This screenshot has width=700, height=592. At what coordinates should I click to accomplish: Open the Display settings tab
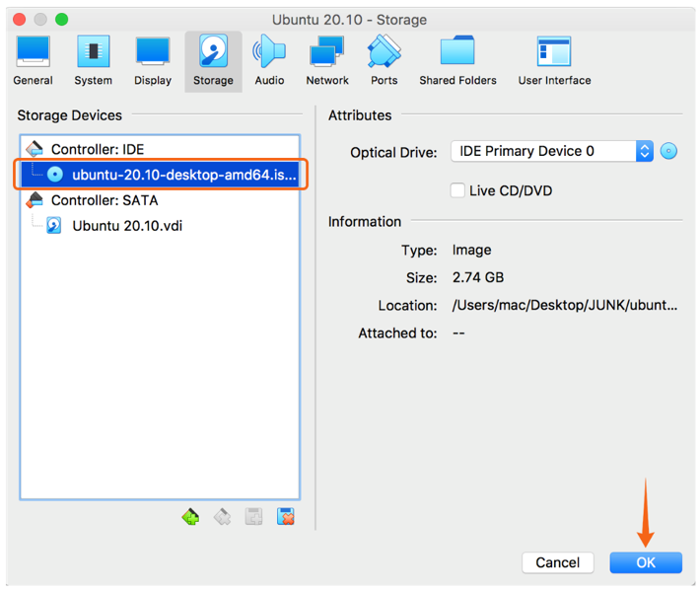point(153,61)
